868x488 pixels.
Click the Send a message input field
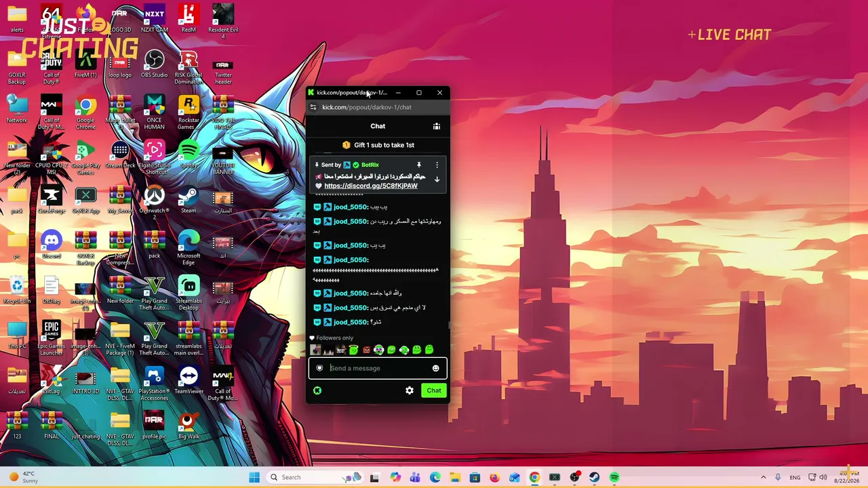point(378,368)
